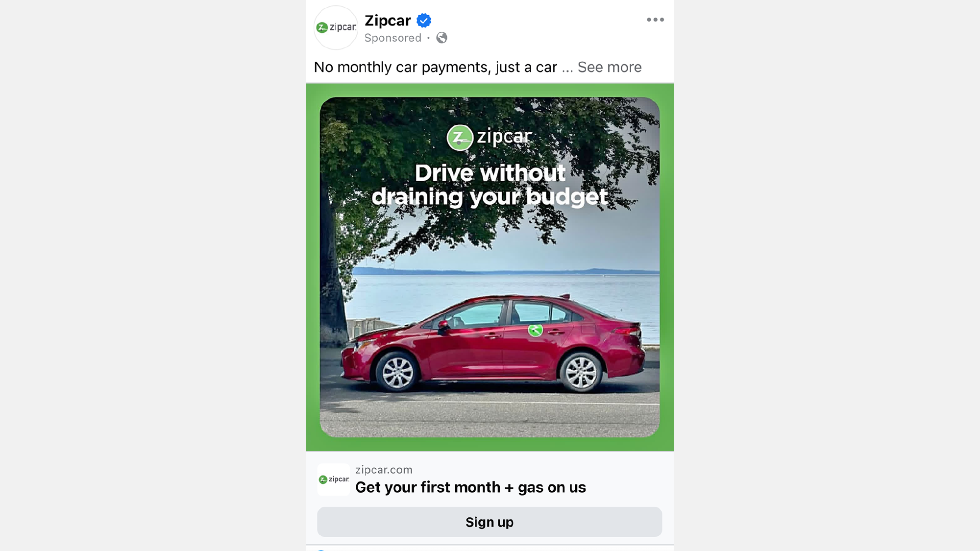This screenshot has height=551, width=980.
Task: Click the globe public audience icon
Action: click(x=441, y=38)
